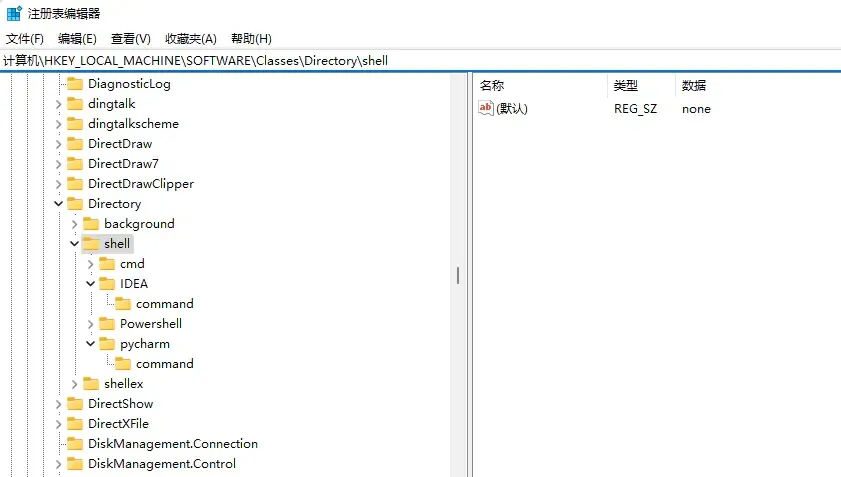Collapse the Directory key
The height and width of the screenshot is (477, 841).
click(x=58, y=204)
